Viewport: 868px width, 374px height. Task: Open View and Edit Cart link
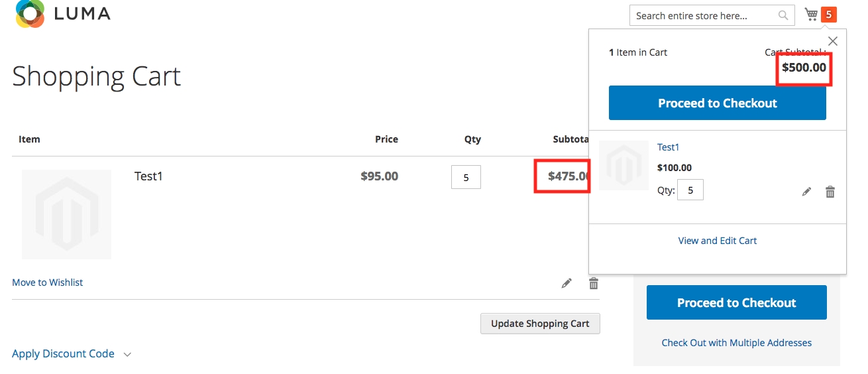pos(717,241)
